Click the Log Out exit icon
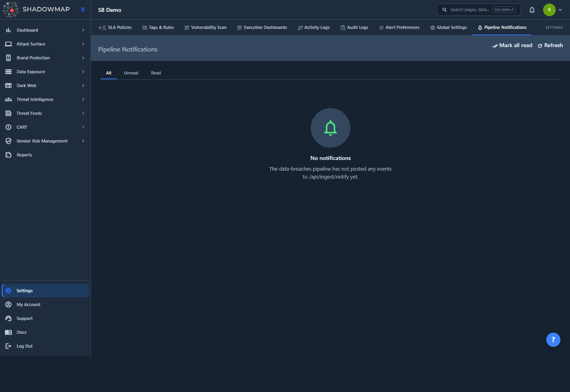 8,346
